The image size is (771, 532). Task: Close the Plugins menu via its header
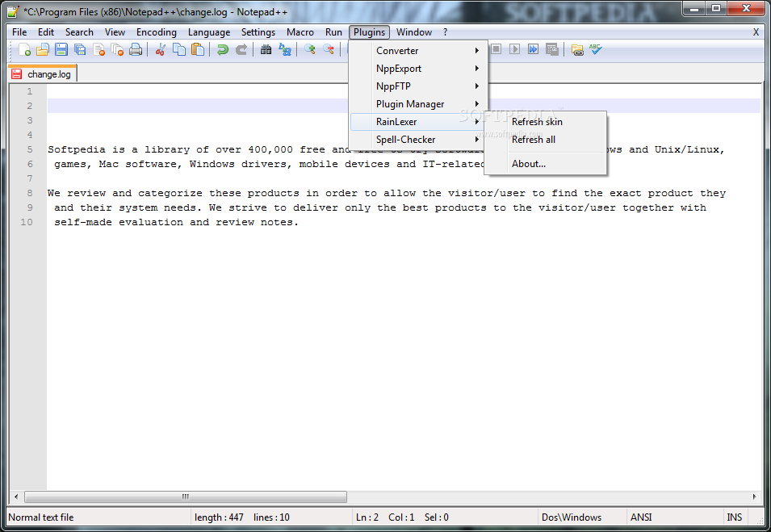[369, 32]
